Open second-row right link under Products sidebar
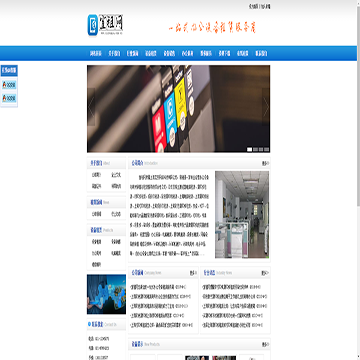360x360 pixels. tap(116, 253)
